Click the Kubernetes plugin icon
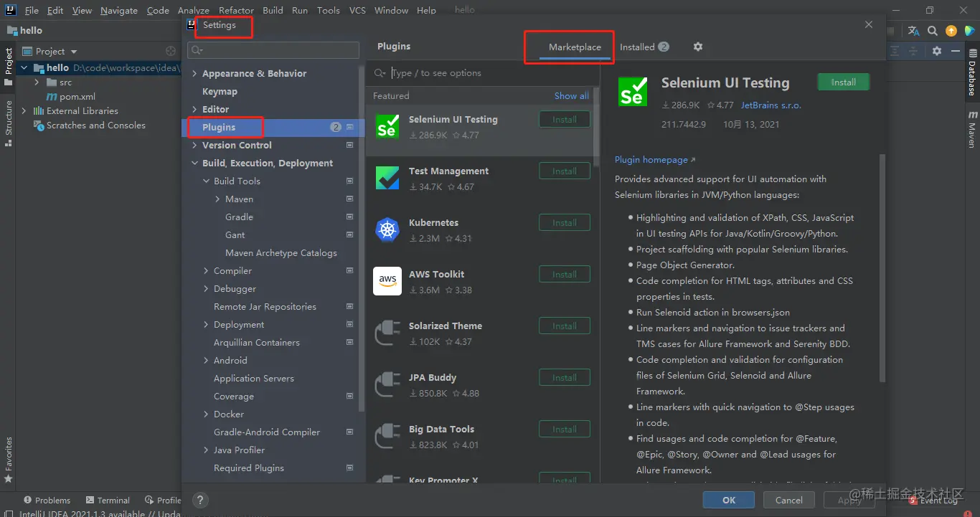This screenshot has width=980, height=517. (387, 229)
